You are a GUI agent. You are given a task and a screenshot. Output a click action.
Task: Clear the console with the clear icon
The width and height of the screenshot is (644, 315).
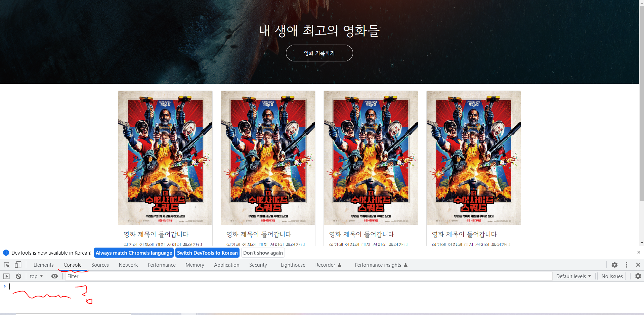(18, 276)
